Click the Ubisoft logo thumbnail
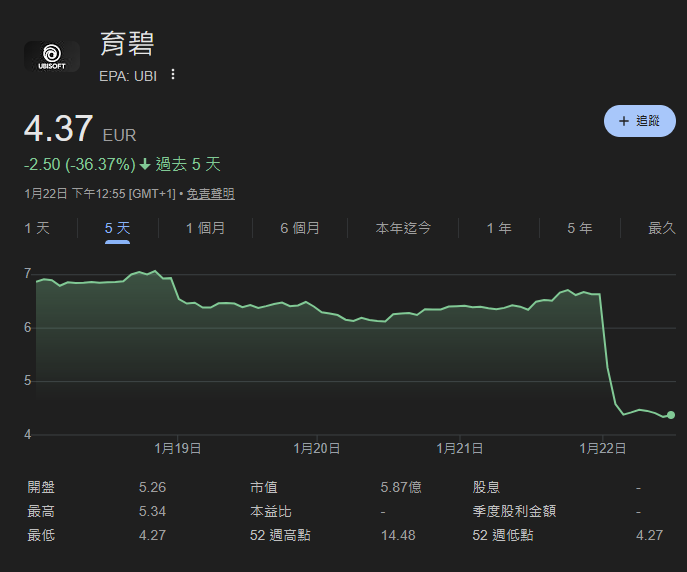The width and height of the screenshot is (687, 572). tap(52, 56)
